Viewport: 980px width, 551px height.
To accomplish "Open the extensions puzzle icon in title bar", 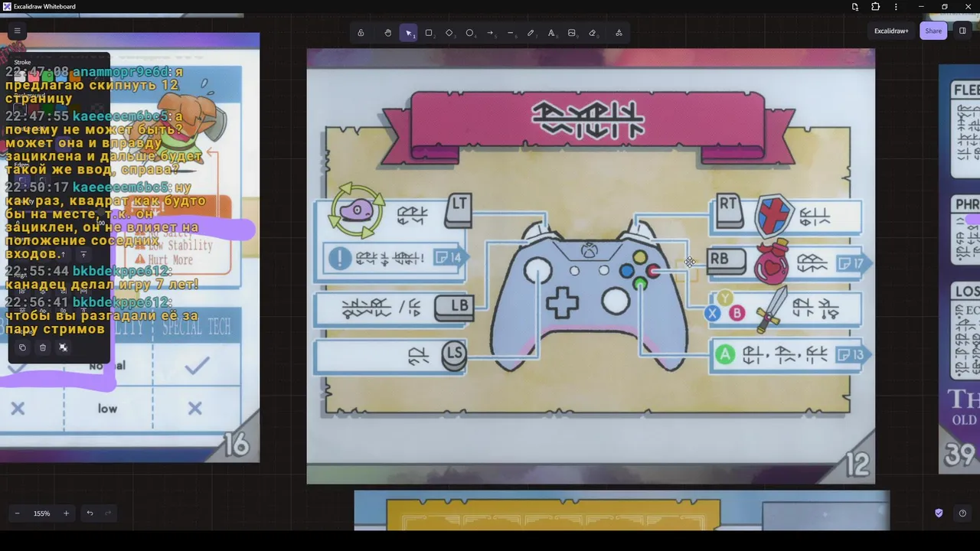I will click(x=875, y=7).
